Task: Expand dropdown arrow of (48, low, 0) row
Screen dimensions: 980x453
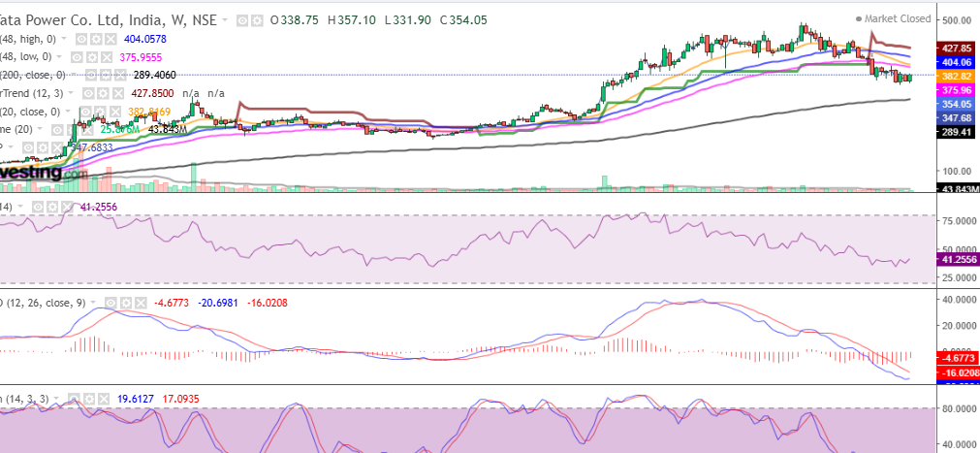Action: tap(61, 57)
